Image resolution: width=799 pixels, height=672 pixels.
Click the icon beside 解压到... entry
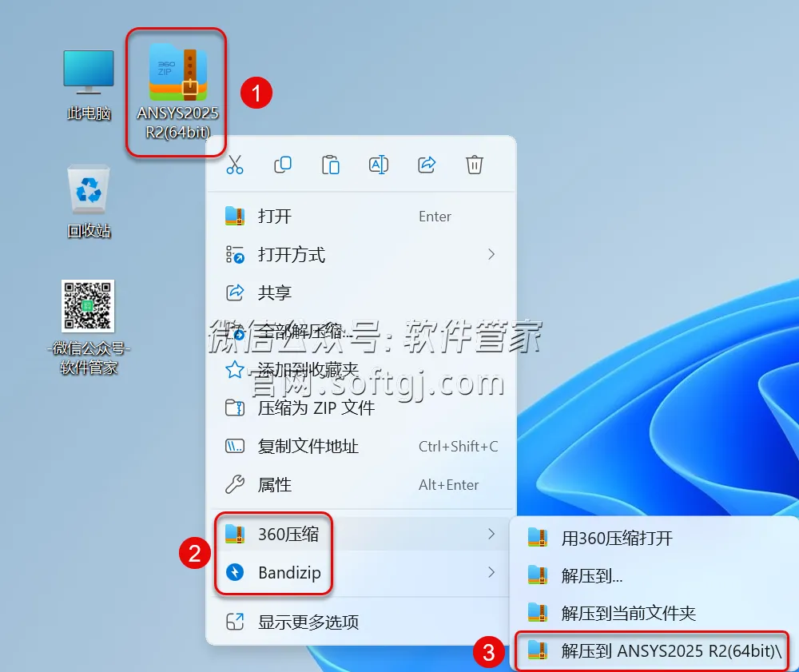[538, 575]
